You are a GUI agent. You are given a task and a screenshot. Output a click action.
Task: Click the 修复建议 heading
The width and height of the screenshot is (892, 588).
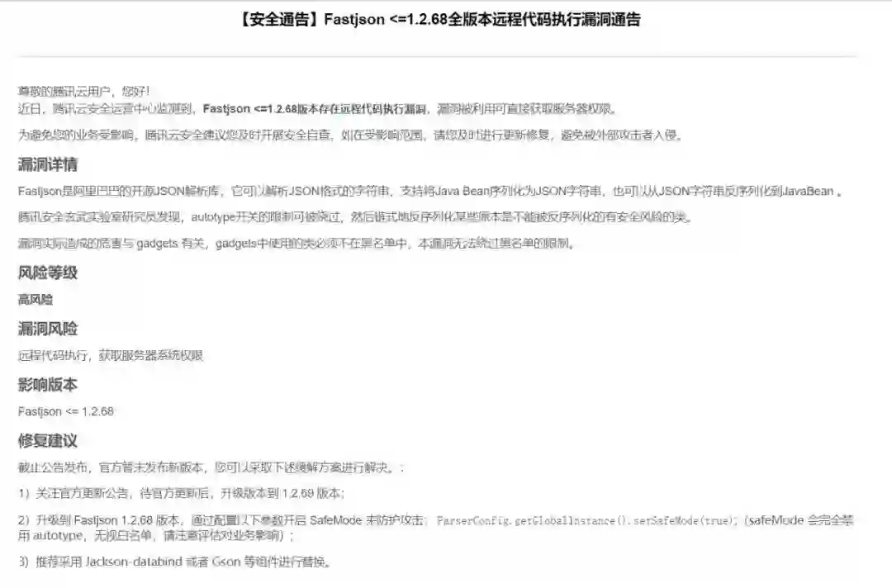(48, 441)
